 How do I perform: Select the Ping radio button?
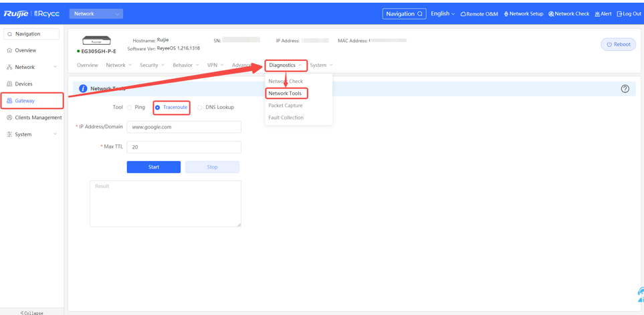(x=130, y=107)
